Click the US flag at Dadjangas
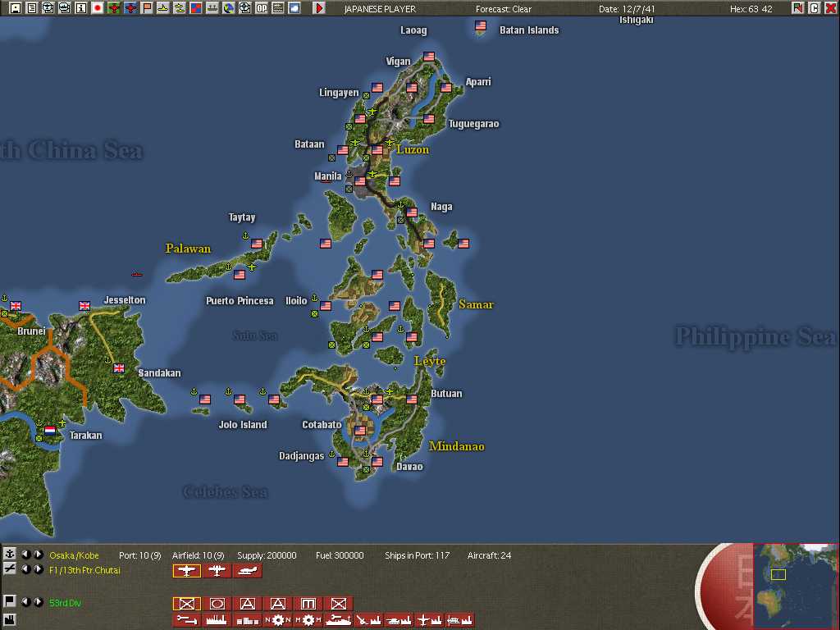The height and width of the screenshot is (630, 840). [x=343, y=461]
